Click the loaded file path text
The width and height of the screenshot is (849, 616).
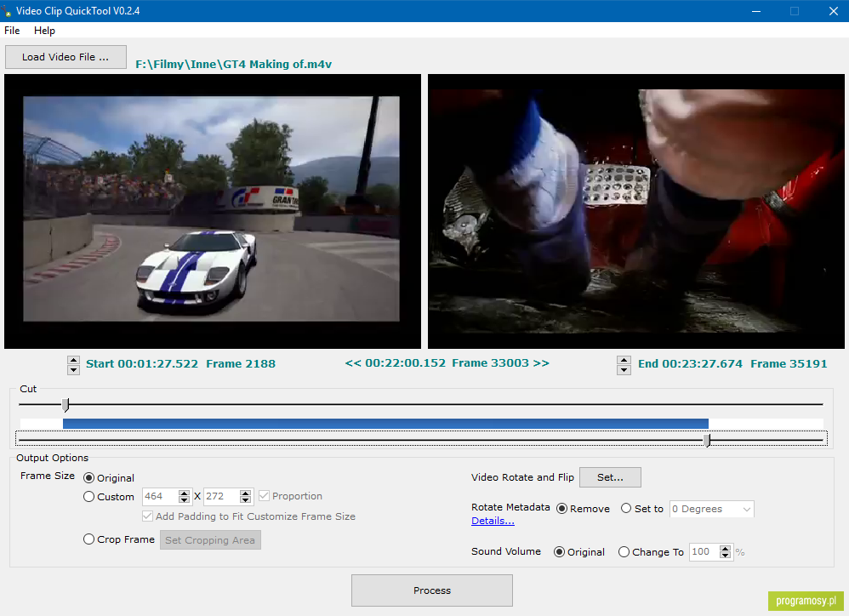pyautogui.click(x=233, y=65)
